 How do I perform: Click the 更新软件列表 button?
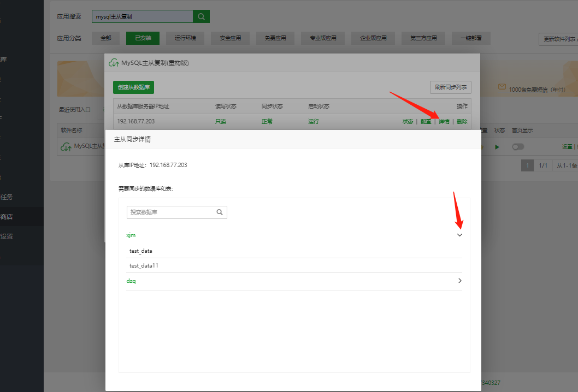(x=559, y=39)
